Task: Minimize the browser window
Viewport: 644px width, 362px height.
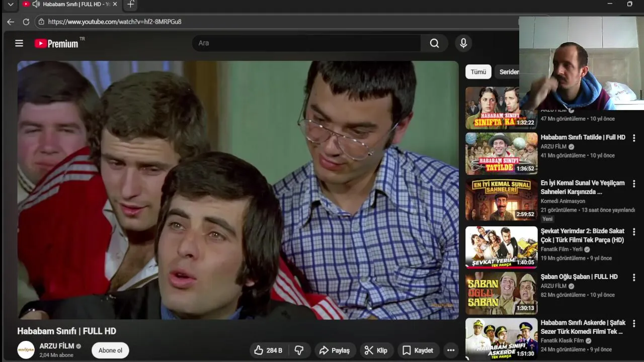Action: pos(610,4)
